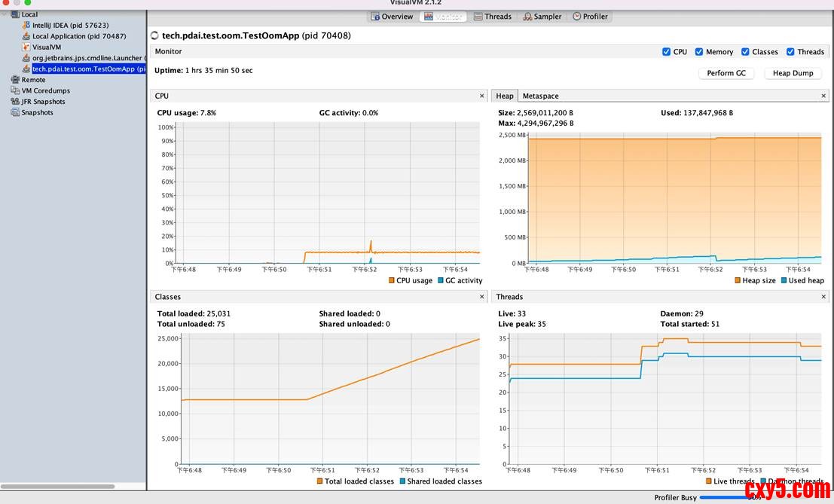Click the VisualVM application icon in the tree
834x504 pixels.
(x=26, y=47)
